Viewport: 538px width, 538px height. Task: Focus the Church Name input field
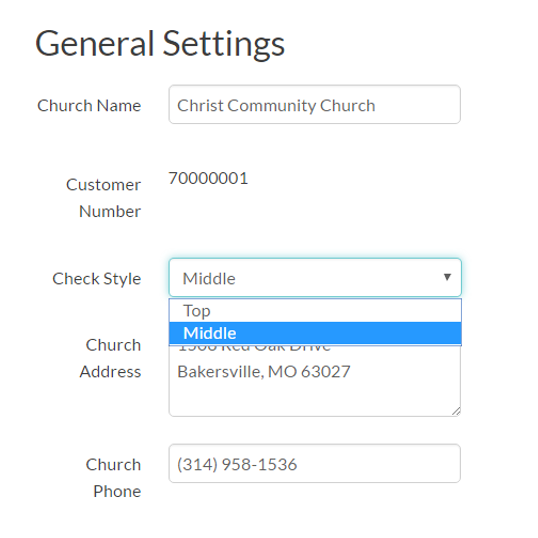point(314,104)
